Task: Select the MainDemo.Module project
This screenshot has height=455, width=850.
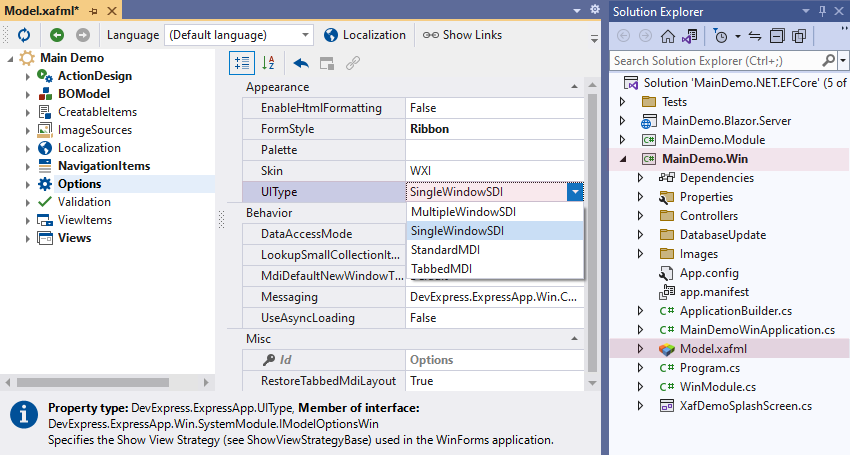Action: [713, 140]
